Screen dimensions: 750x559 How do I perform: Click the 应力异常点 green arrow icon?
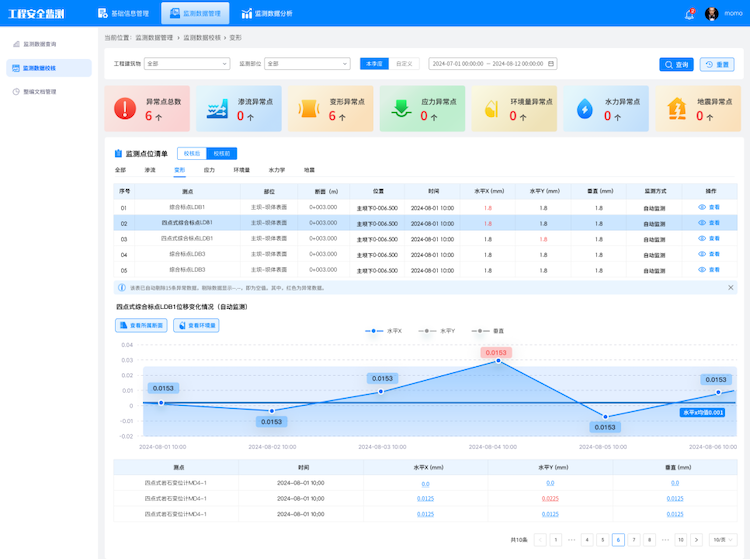click(401, 109)
